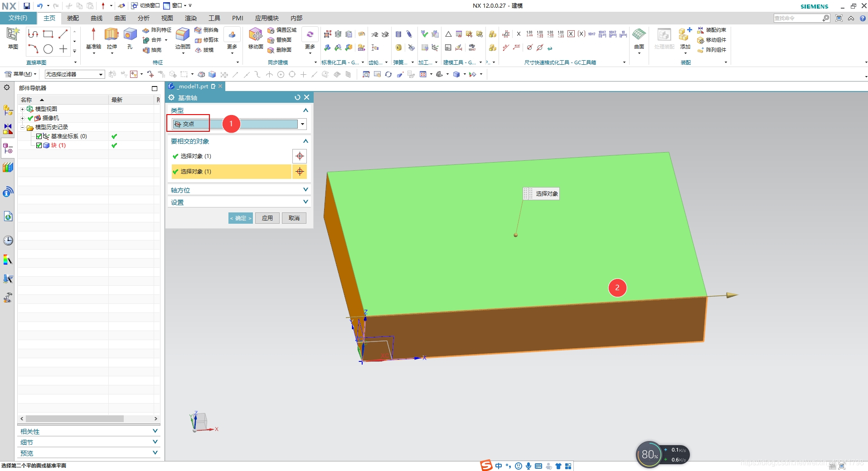The height and width of the screenshot is (471, 868).
Task: Open the Application (应用模块) tab
Action: (x=267, y=18)
